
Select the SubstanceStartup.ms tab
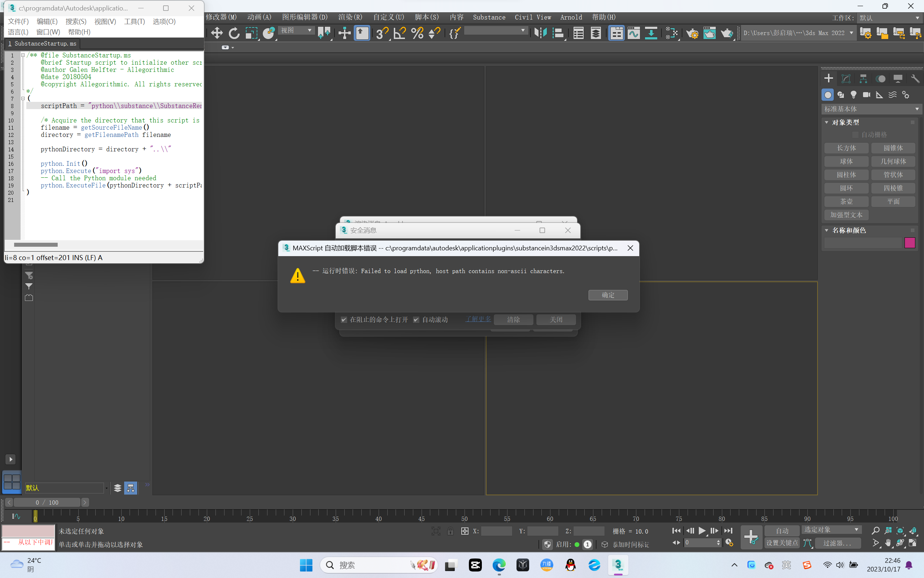[42, 44]
